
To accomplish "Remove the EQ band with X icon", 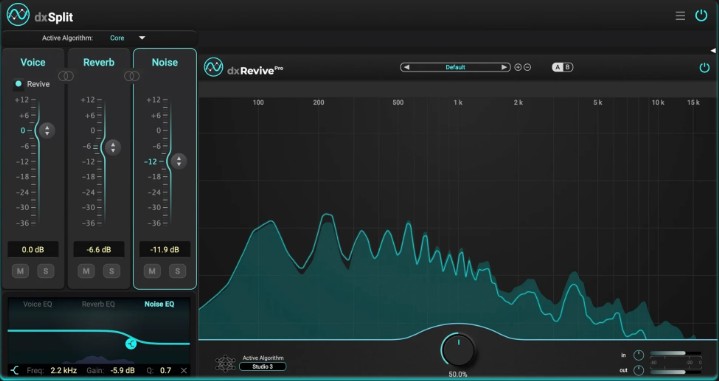I will tap(184, 370).
